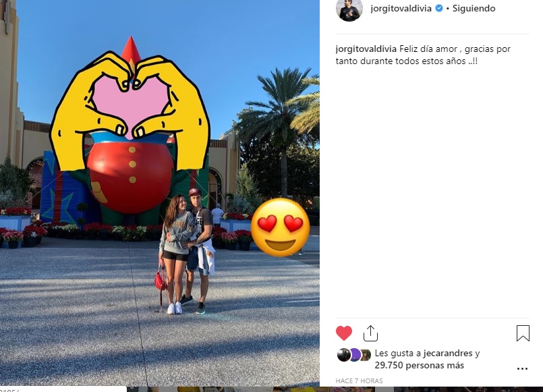Open the HACE 7 HORAS timestamp

[359, 381]
